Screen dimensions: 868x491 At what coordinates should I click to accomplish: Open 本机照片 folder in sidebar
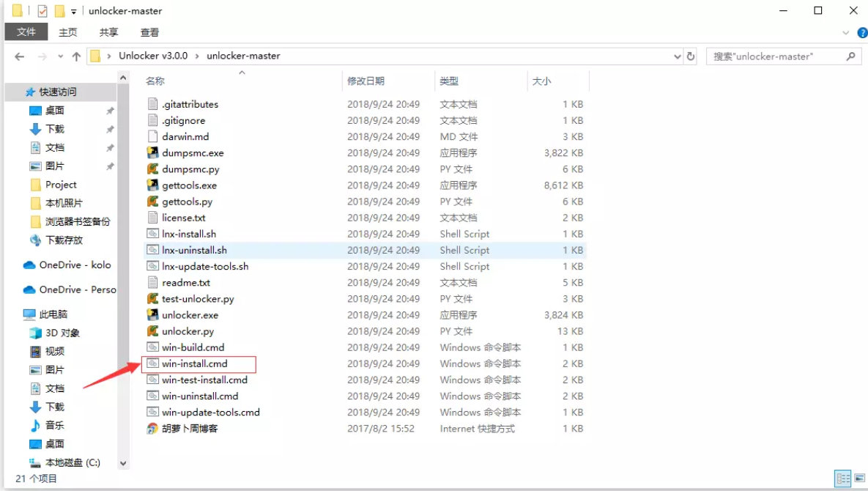click(64, 203)
